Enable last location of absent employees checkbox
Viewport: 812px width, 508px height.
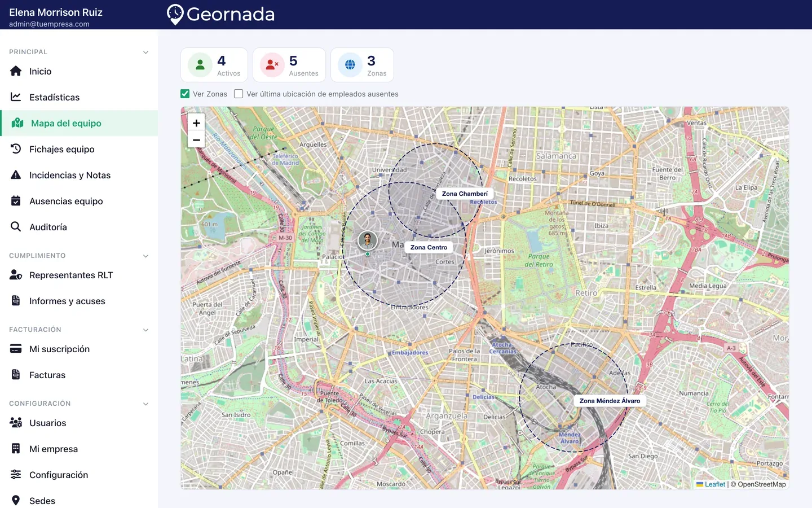click(239, 94)
